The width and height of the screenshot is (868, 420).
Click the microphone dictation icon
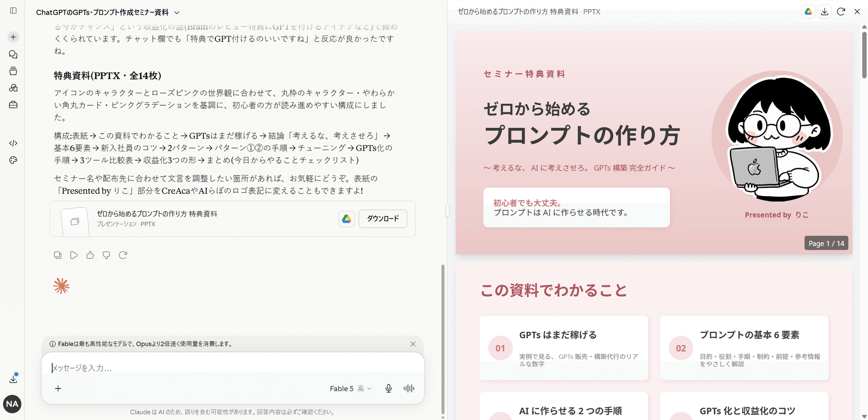(388, 388)
